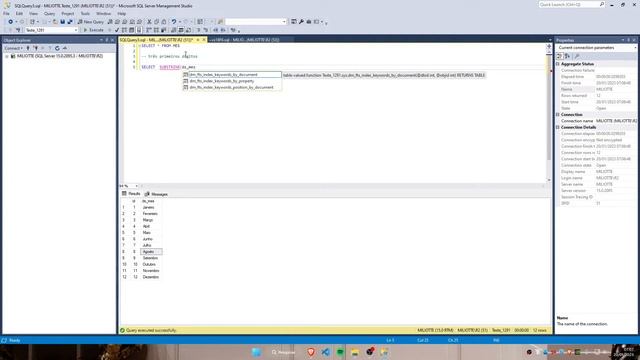Click Categorized icon in Properties panel

(x=560, y=56)
